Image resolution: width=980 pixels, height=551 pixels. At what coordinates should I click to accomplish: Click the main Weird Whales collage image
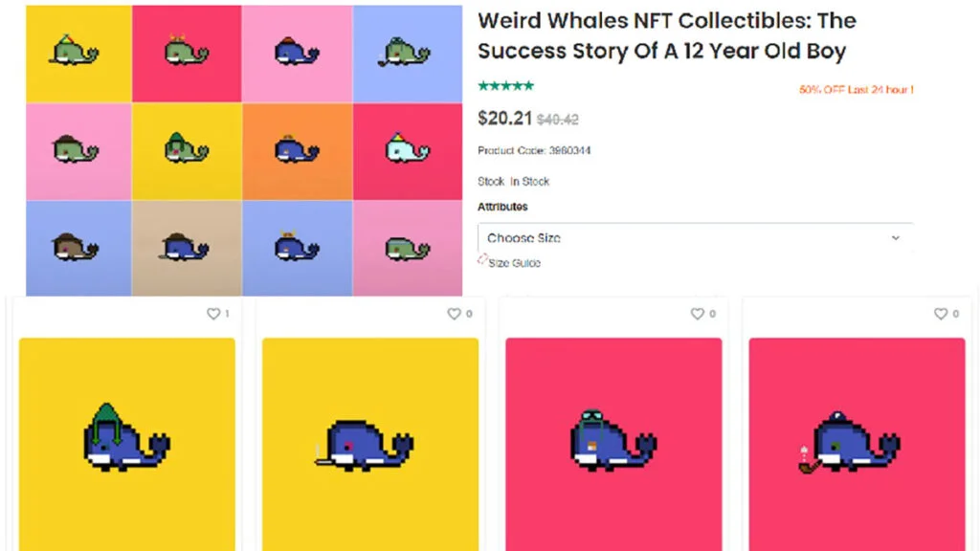[244, 150]
